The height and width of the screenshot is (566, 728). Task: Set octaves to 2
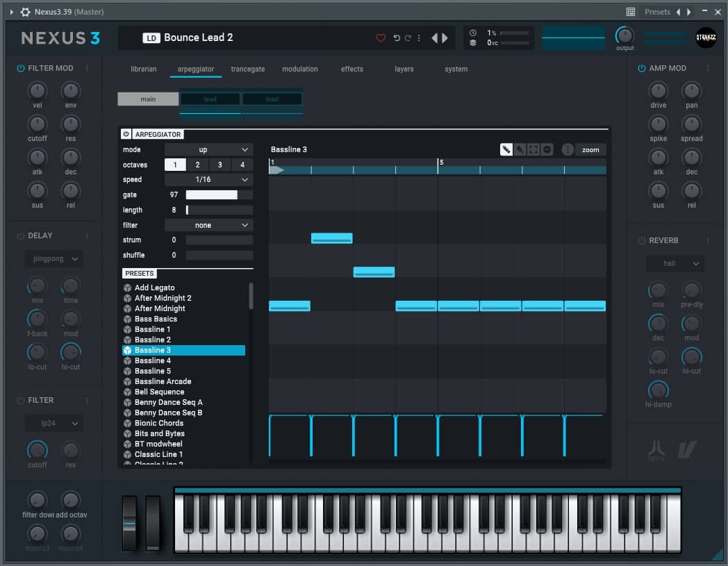click(197, 165)
